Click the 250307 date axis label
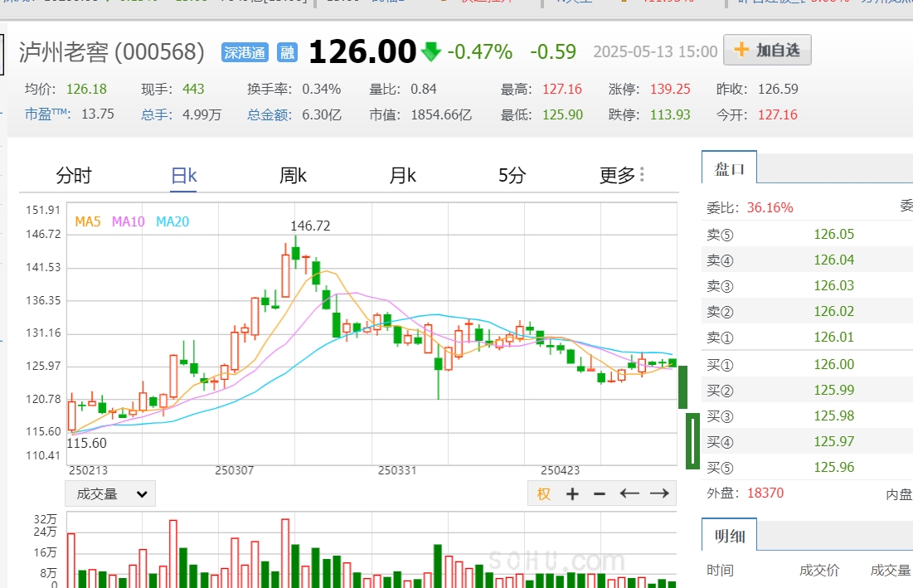This screenshot has height=588, width=913. pyautogui.click(x=235, y=470)
